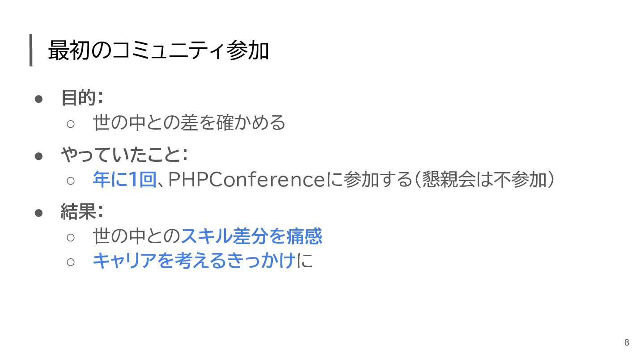Click hollow bullet before 年に1回

pyautogui.click(x=71, y=181)
